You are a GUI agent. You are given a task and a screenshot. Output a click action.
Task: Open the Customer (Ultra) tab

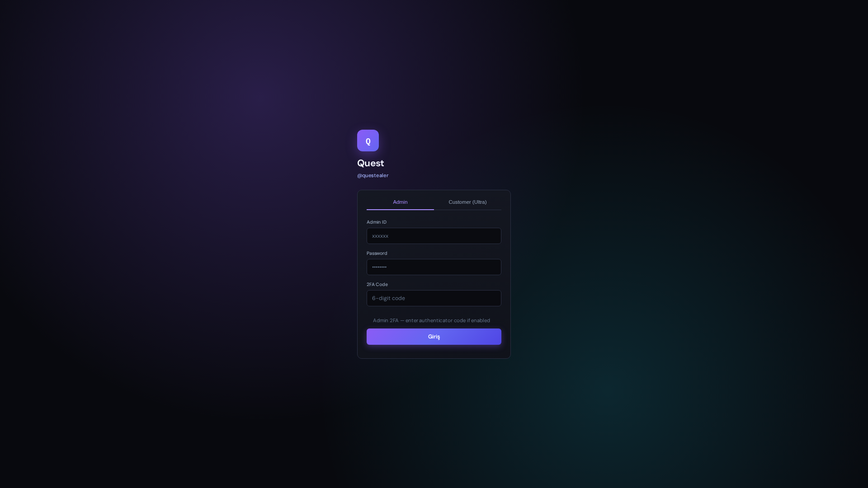click(467, 202)
